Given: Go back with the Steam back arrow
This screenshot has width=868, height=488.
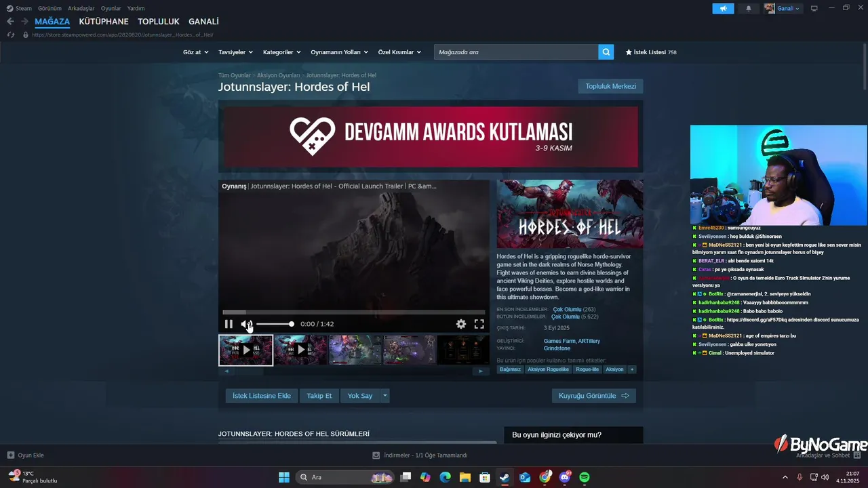Looking at the screenshot, I should (10, 22).
